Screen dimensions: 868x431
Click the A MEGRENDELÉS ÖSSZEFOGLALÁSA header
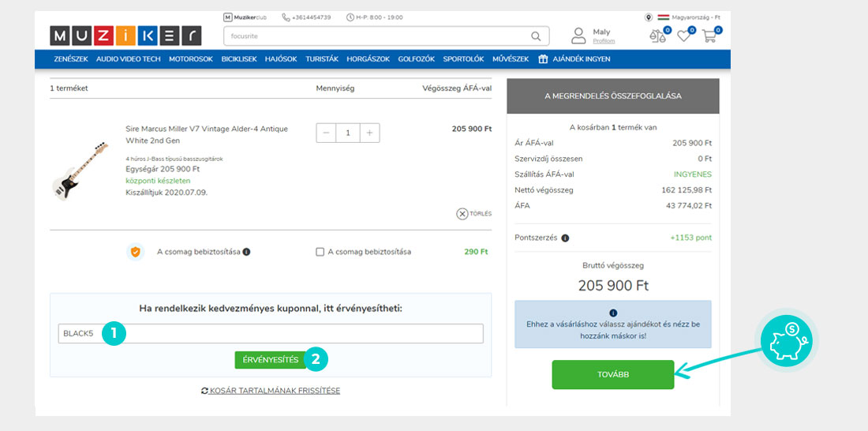pyautogui.click(x=613, y=96)
